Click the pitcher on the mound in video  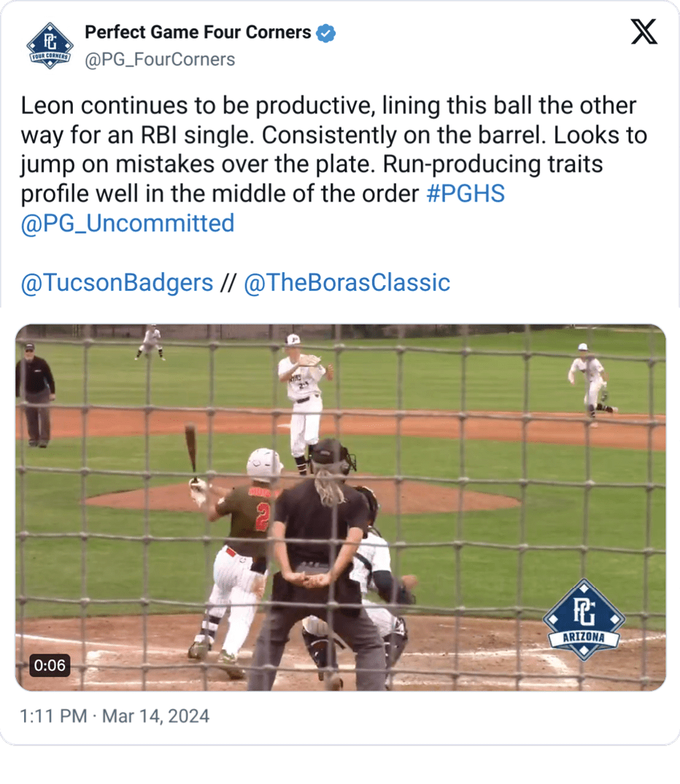tap(304, 401)
